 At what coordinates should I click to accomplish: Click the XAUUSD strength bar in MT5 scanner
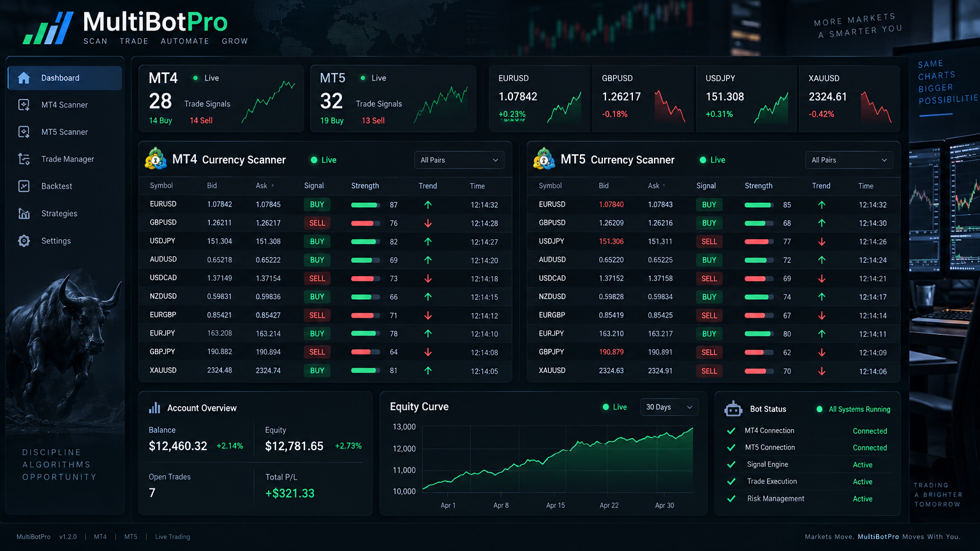click(x=759, y=371)
